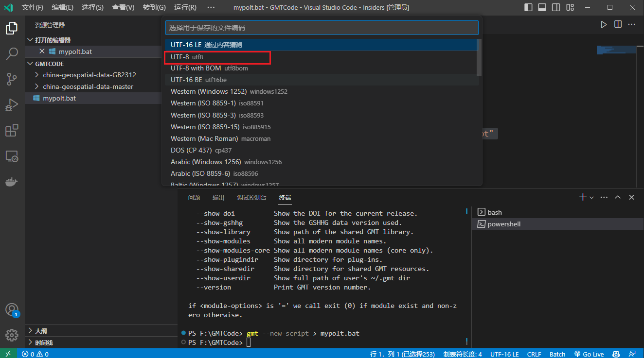Focus the encoding search input field
Screen dimensions: 644x358
tap(322, 28)
